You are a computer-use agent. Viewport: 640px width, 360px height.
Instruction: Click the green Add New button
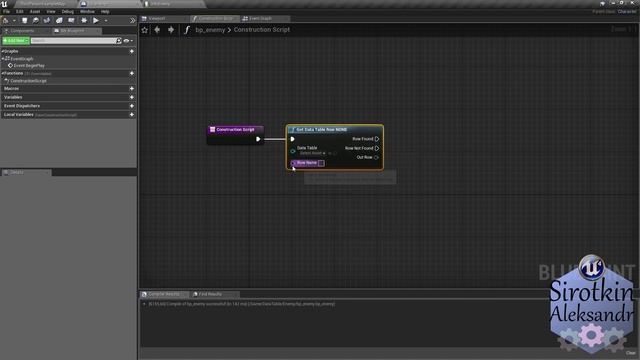tap(16, 41)
